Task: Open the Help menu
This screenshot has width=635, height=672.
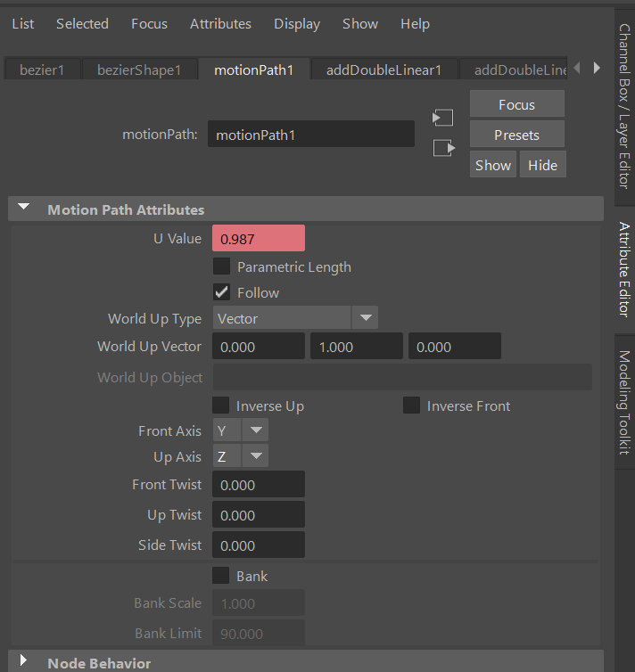Action: 415,24
